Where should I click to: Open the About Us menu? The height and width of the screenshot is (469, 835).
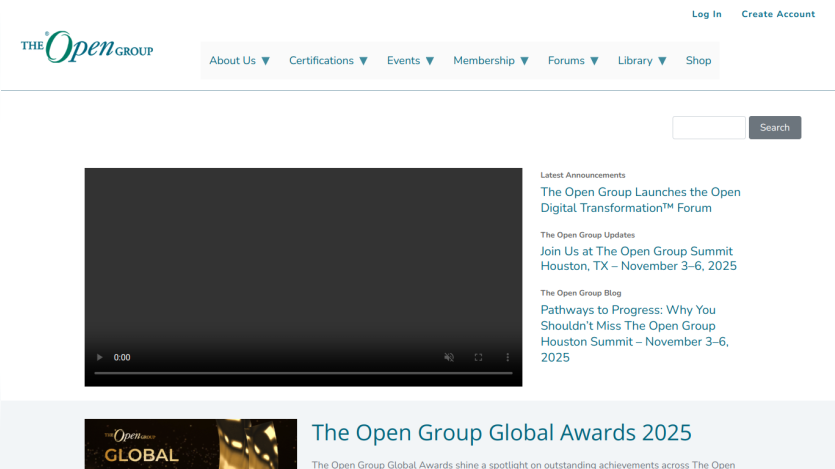tap(233, 61)
